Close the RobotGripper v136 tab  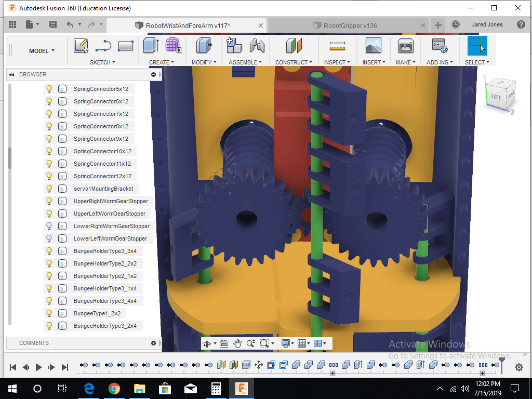pos(423,25)
